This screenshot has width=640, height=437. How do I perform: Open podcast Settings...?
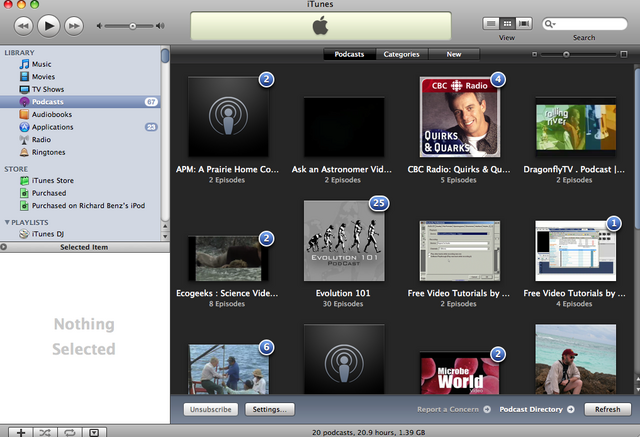270,409
